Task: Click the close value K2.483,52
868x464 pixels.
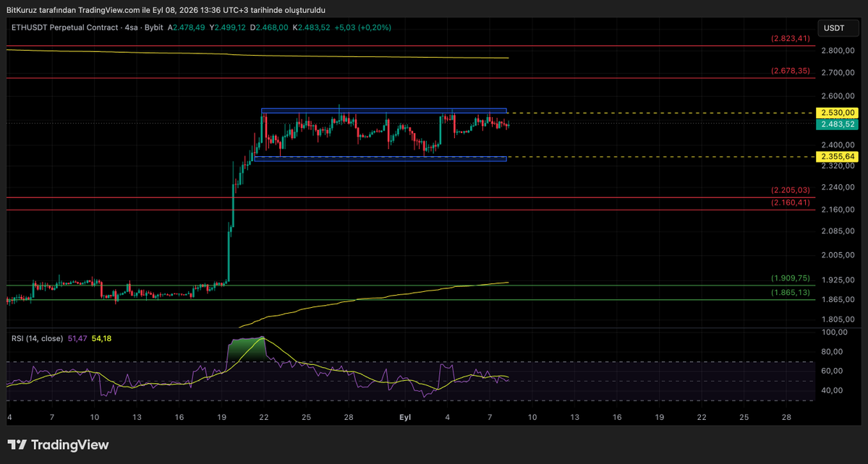Action: tap(312, 27)
